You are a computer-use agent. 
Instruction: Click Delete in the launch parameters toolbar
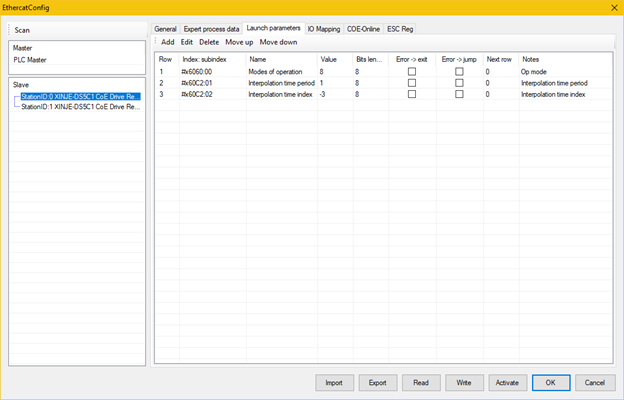click(209, 42)
